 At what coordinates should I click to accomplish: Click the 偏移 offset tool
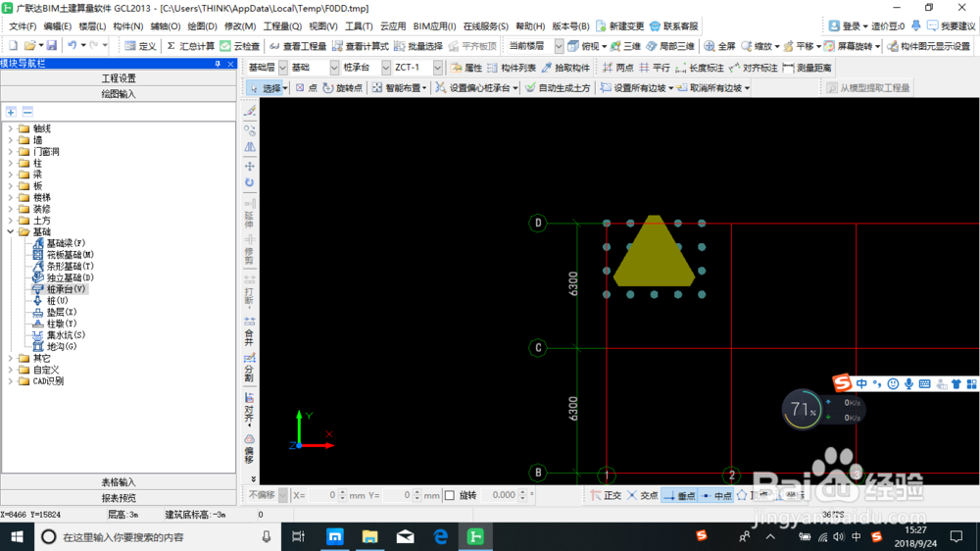[249, 449]
